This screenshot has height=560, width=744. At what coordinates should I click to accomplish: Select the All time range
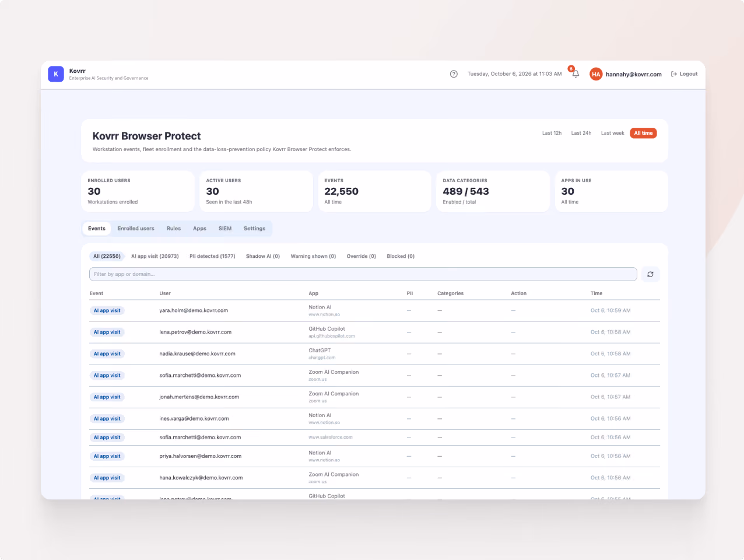click(x=643, y=133)
